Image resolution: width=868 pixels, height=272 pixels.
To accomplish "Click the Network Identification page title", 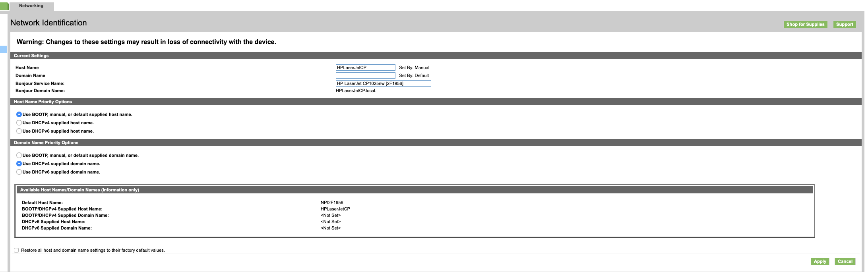I will tap(48, 23).
